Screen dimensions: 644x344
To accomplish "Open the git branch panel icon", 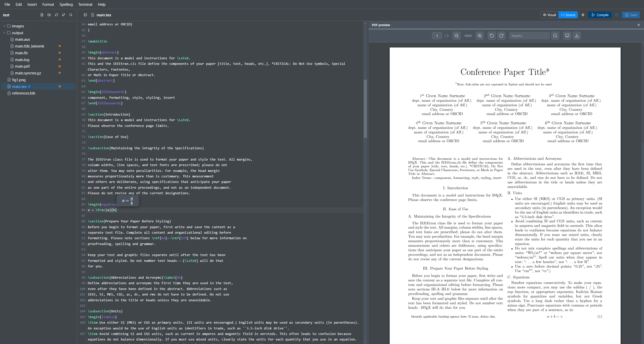I will [x=63, y=15].
